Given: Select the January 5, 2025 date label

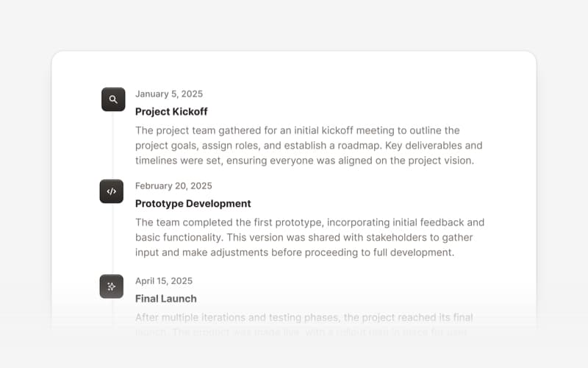Looking at the screenshot, I should (x=169, y=94).
